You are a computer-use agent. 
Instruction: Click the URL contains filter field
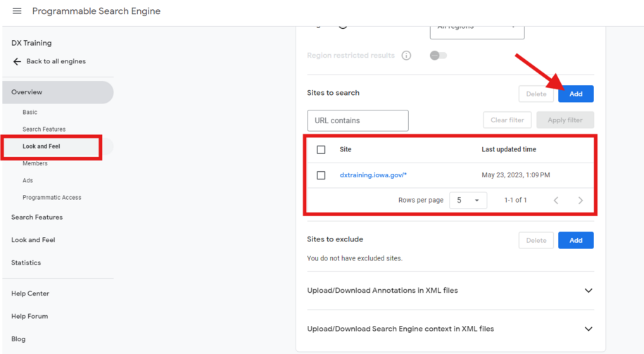pyautogui.click(x=358, y=120)
